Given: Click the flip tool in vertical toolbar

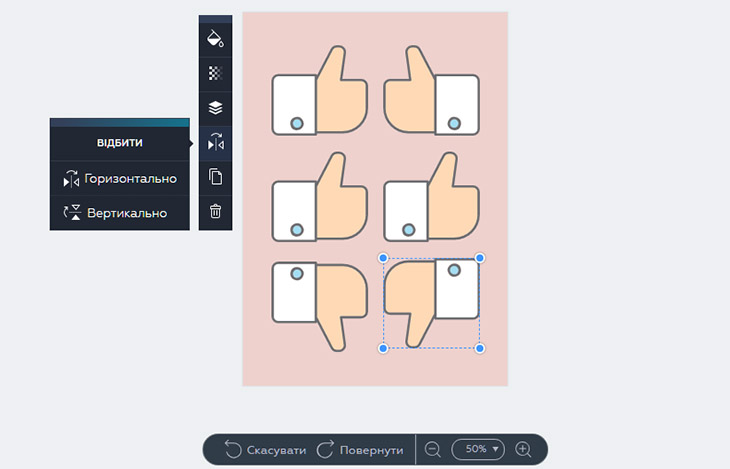Looking at the screenshot, I should point(215,143).
